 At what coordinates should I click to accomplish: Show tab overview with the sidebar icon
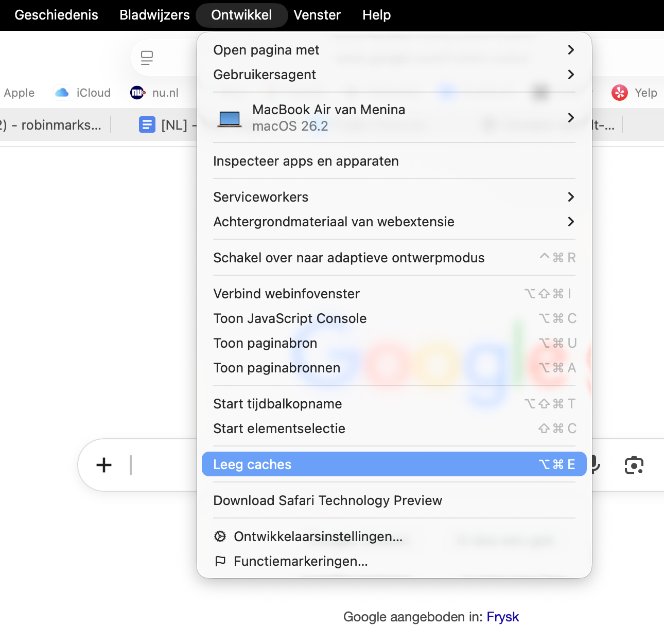click(x=147, y=58)
